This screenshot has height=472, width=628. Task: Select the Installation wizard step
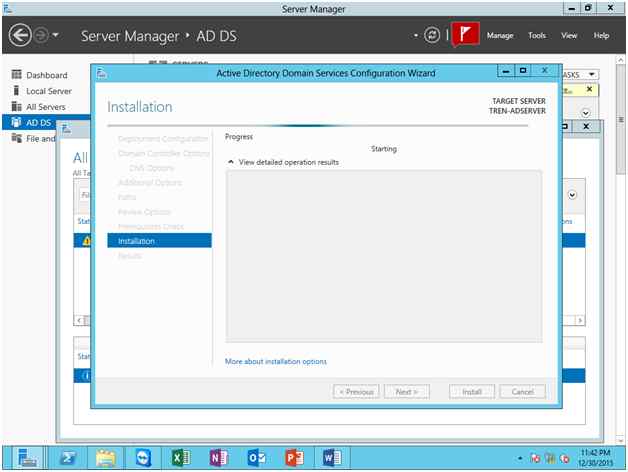point(159,241)
